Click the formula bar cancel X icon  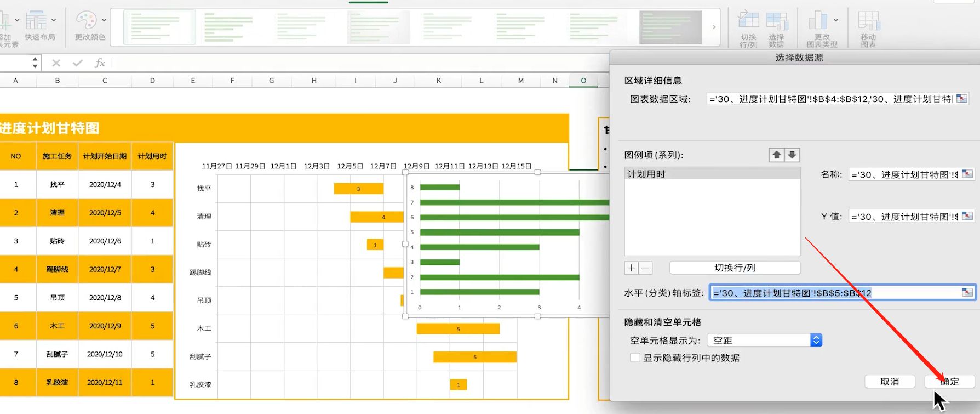point(56,63)
